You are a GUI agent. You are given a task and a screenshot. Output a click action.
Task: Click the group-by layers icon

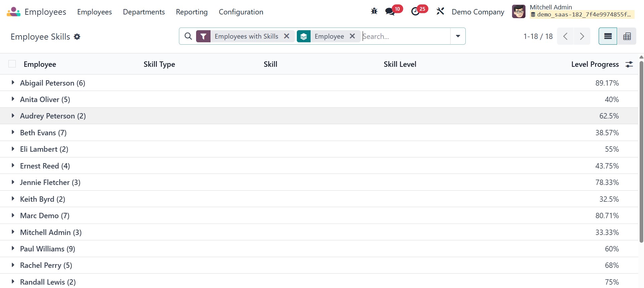pos(304,36)
